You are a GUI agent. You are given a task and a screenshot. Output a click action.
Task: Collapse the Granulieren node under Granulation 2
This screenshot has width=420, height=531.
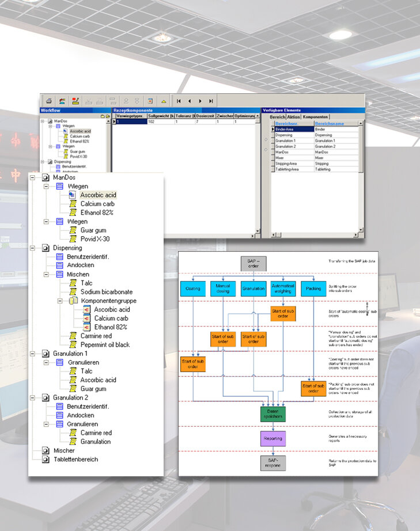[46, 424]
